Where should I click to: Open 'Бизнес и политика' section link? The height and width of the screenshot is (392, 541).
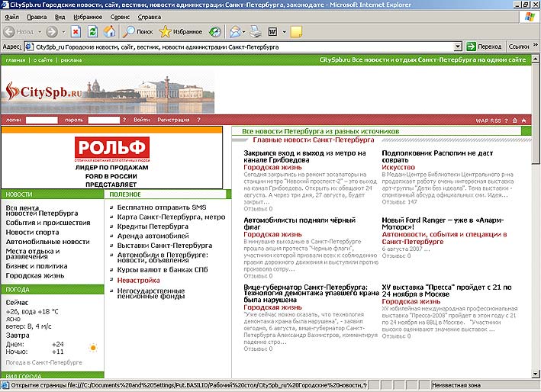[37, 266]
